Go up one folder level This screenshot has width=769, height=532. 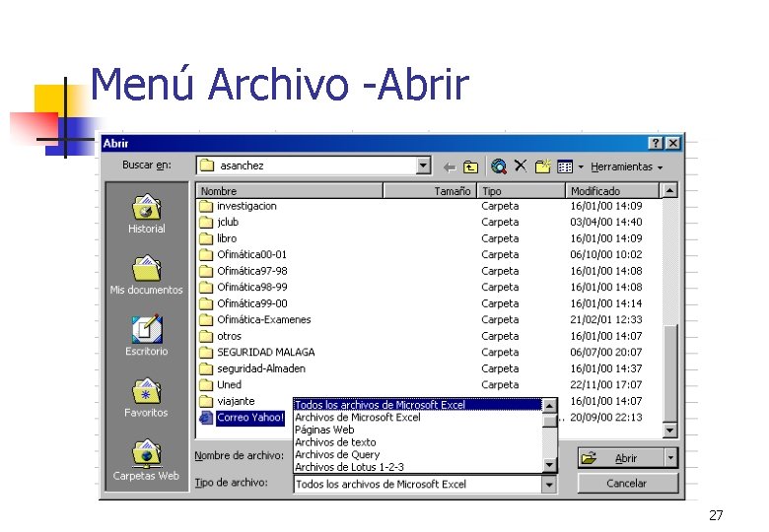471,167
